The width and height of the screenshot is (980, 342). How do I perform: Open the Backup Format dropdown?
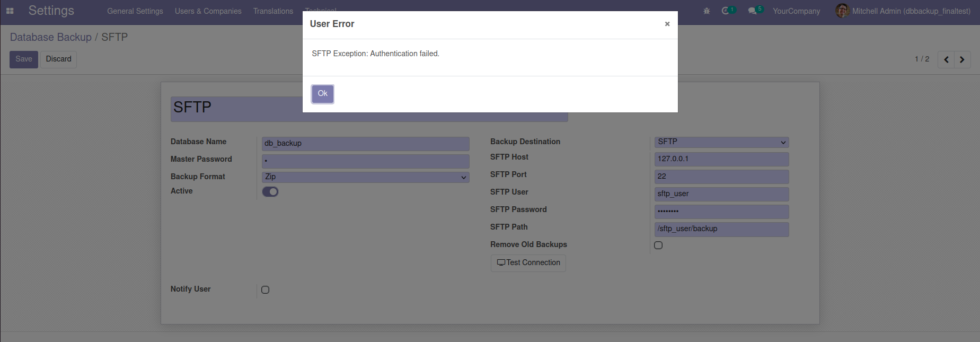(366, 177)
